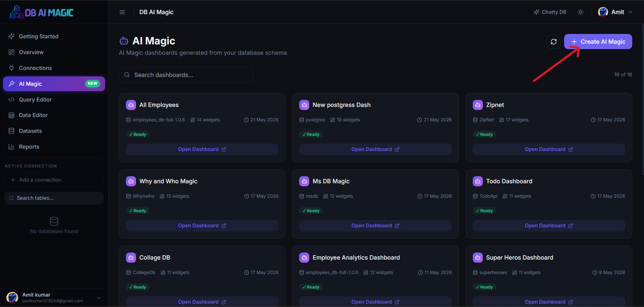
Task: Click the Overview grid icon
Action: coord(11,52)
